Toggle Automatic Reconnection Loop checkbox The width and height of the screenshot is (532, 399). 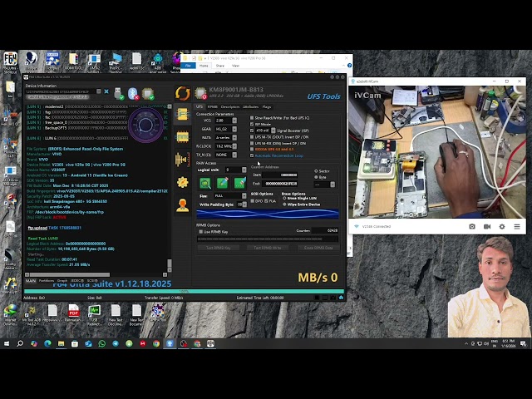[x=252, y=155]
